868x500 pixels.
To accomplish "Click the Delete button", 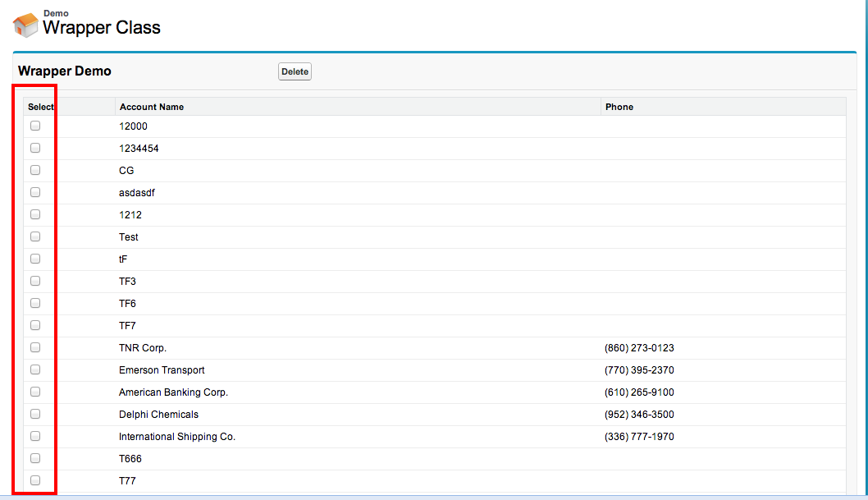I will (x=295, y=71).
